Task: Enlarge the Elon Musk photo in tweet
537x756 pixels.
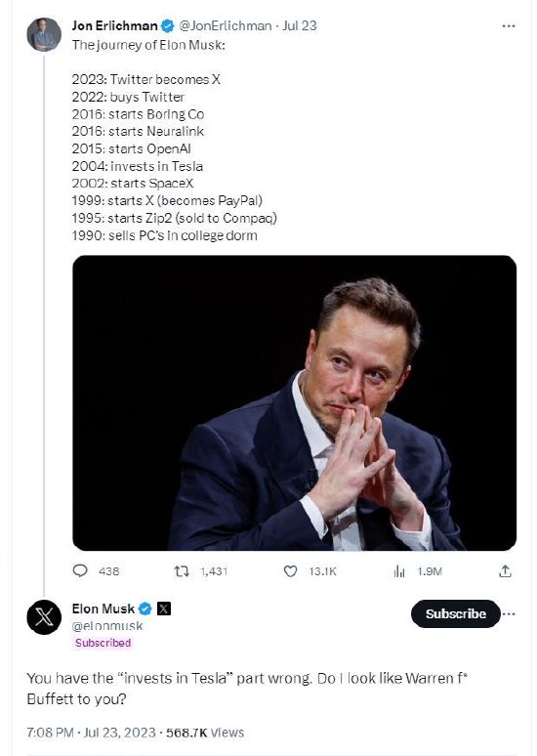Action: [294, 403]
